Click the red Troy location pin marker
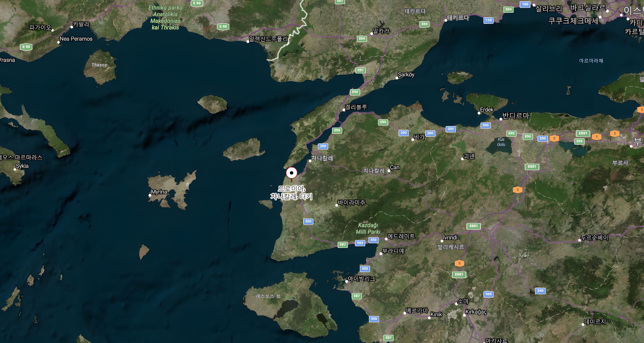 point(291,173)
